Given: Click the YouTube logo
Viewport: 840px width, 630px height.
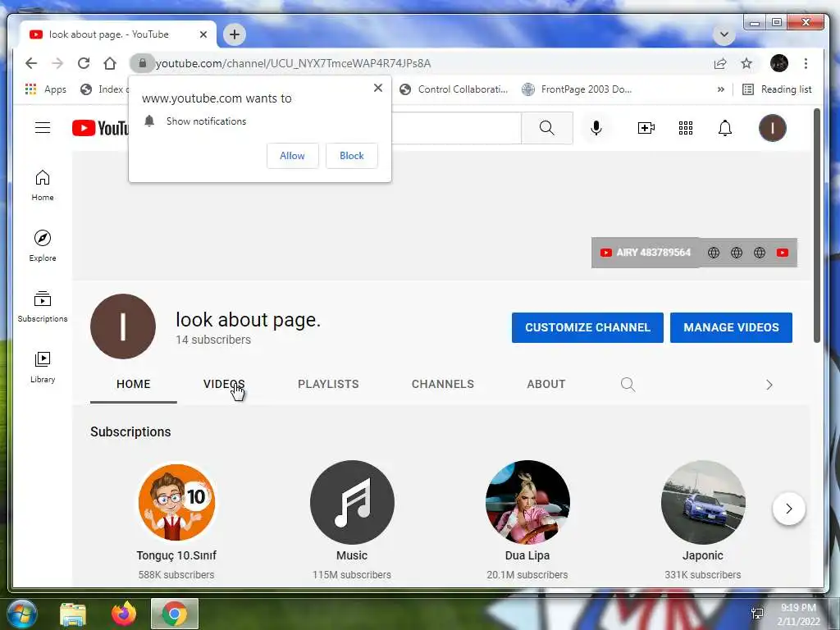Looking at the screenshot, I should click(101, 128).
